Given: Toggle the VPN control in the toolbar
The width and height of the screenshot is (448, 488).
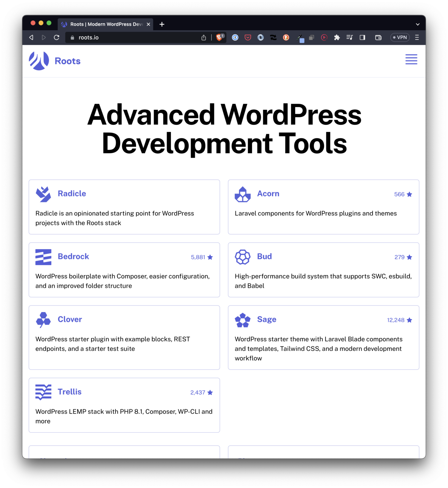Looking at the screenshot, I should (400, 37).
